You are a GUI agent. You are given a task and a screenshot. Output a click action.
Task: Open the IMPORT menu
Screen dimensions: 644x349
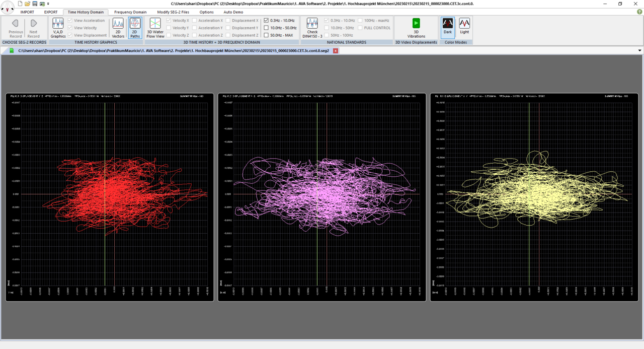click(x=27, y=12)
